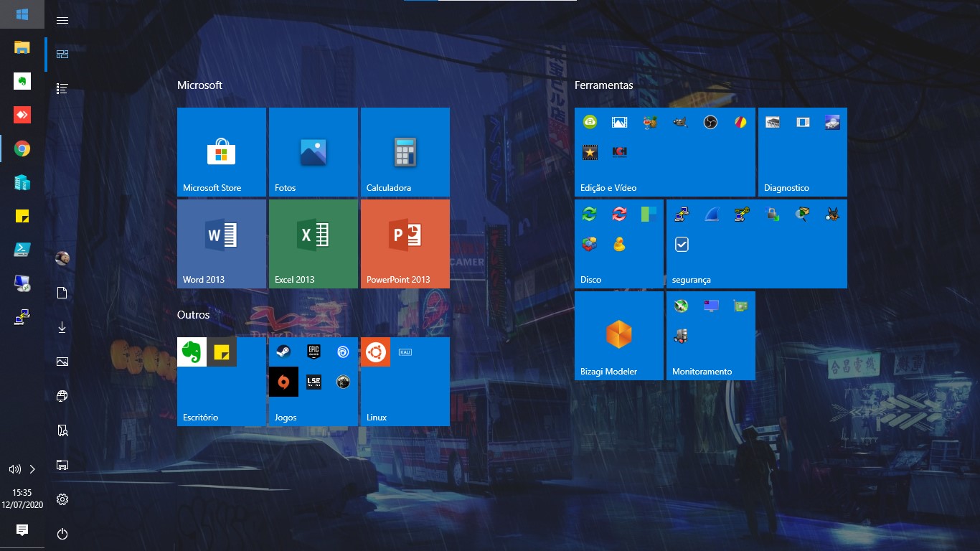Screen dimensions: 980x551
Task: Expand the Edição e Vídeo folder
Action: tap(664, 152)
